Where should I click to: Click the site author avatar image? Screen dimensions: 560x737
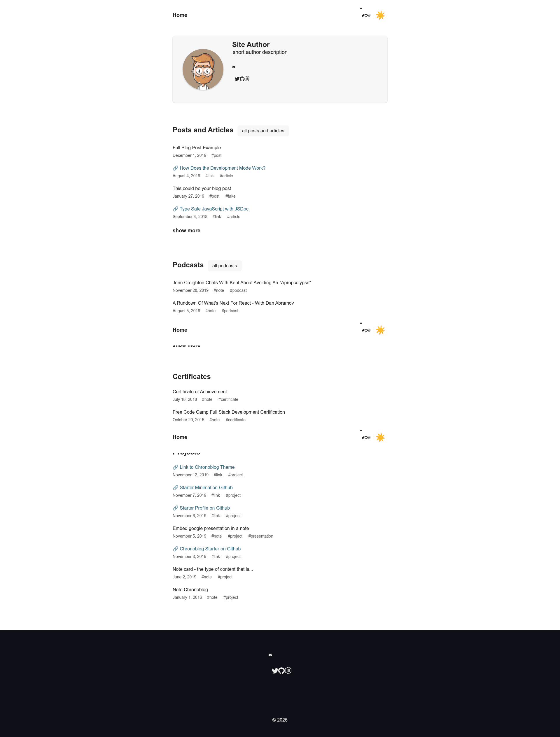203,69
